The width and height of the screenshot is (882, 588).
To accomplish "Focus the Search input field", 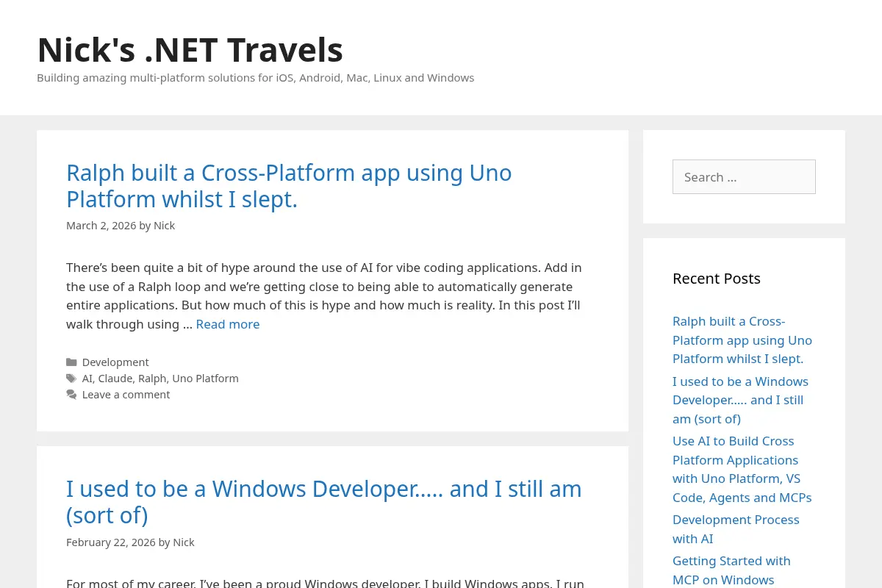I will tap(744, 177).
